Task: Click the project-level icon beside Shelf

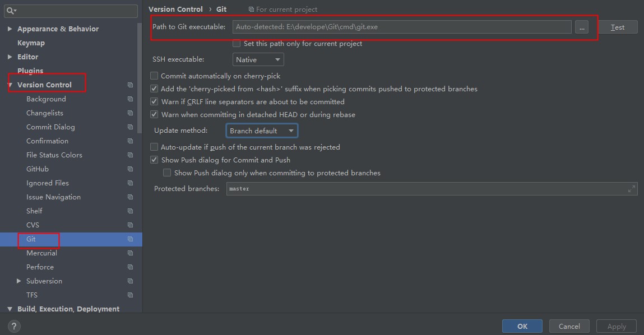Action: (x=130, y=211)
